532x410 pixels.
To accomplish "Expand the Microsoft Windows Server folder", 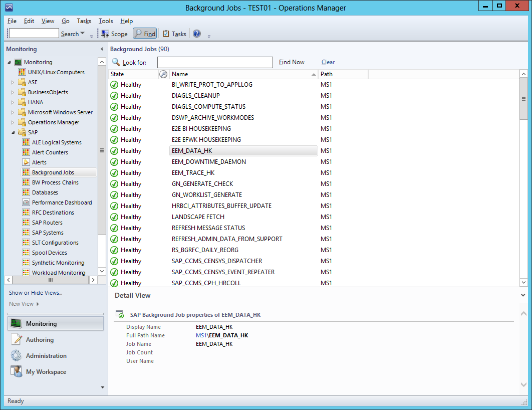I will pos(13,112).
